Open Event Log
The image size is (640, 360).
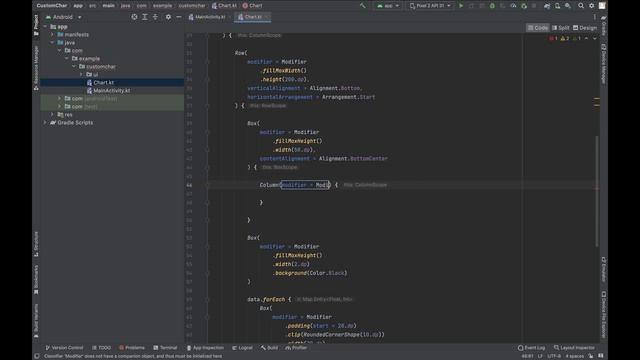[531, 348]
